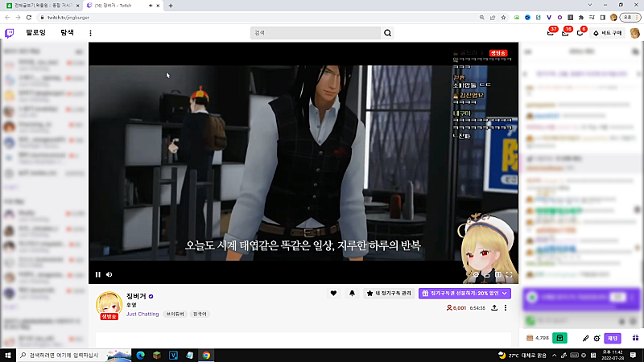Open the gift icon beside chat button
The height and width of the screenshot is (362, 644).
coord(635,338)
